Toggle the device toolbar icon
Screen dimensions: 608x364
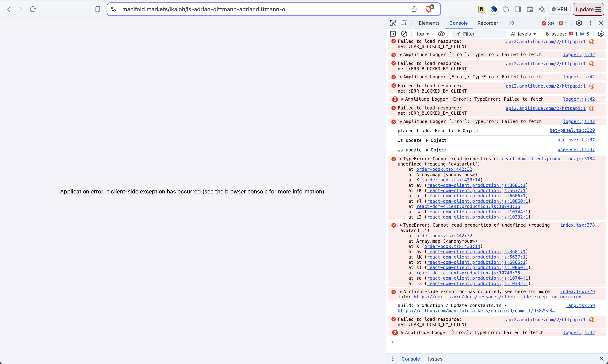404,23
